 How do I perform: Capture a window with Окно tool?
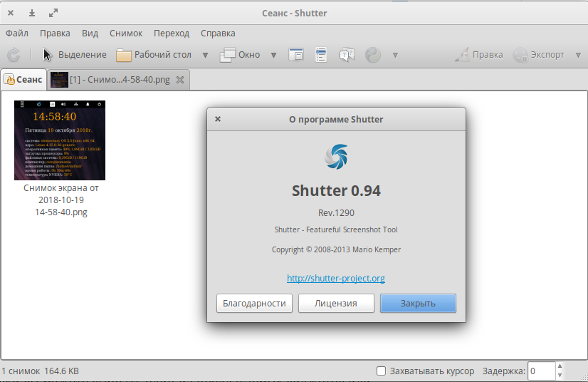point(240,55)
